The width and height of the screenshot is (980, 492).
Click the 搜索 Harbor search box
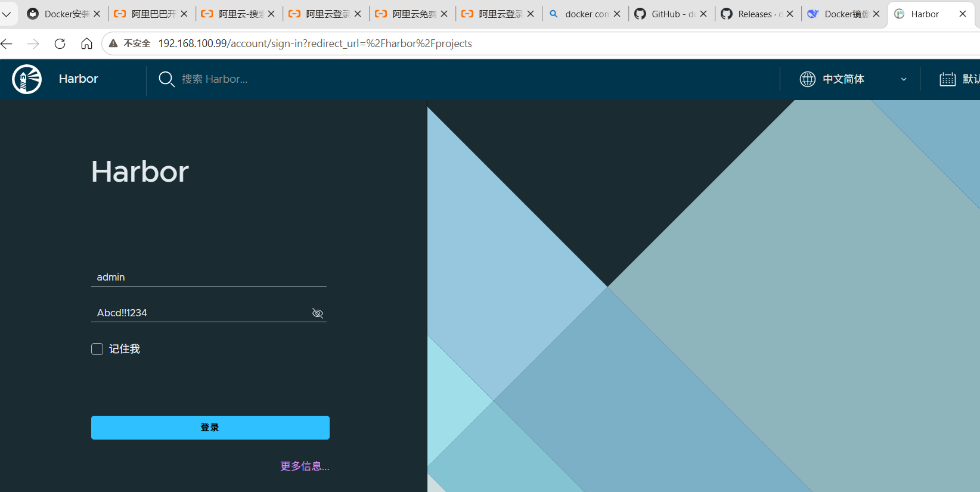pos(215,79)
